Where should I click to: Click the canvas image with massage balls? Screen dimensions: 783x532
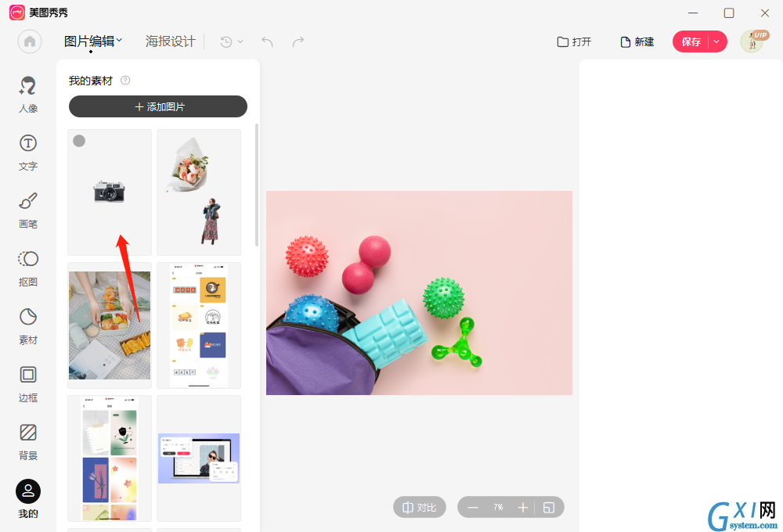[419, 293]
